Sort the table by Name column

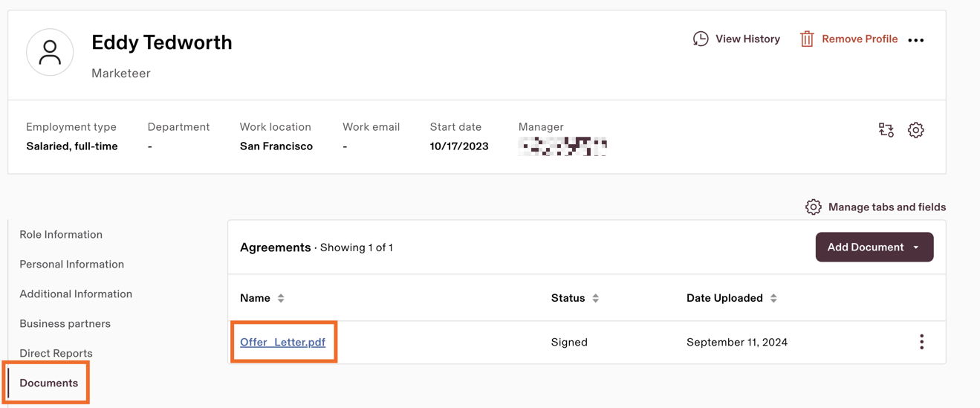pyautogui.click(x=281, y=298)
